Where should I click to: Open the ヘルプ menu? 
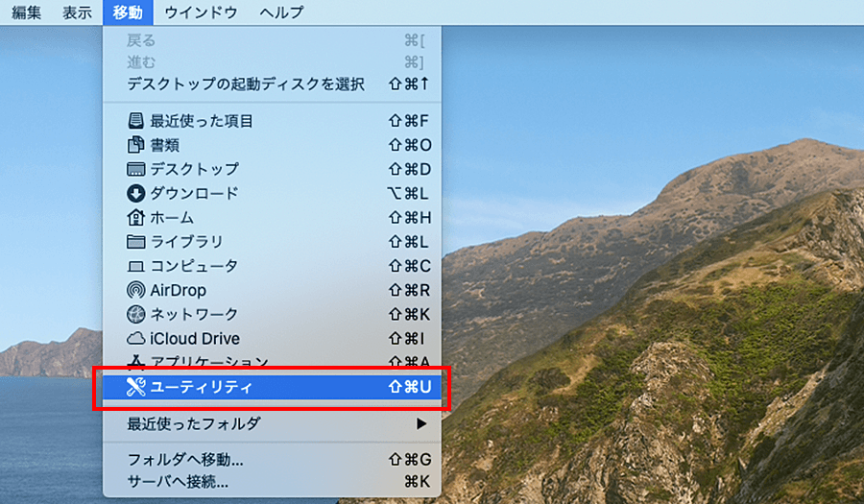[x=281, y=12]
